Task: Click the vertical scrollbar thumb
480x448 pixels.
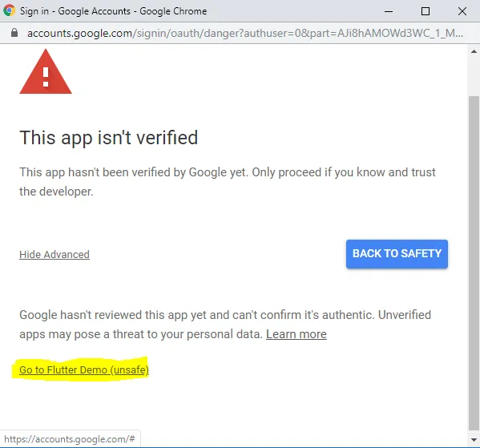Action: tap(474, 264)
